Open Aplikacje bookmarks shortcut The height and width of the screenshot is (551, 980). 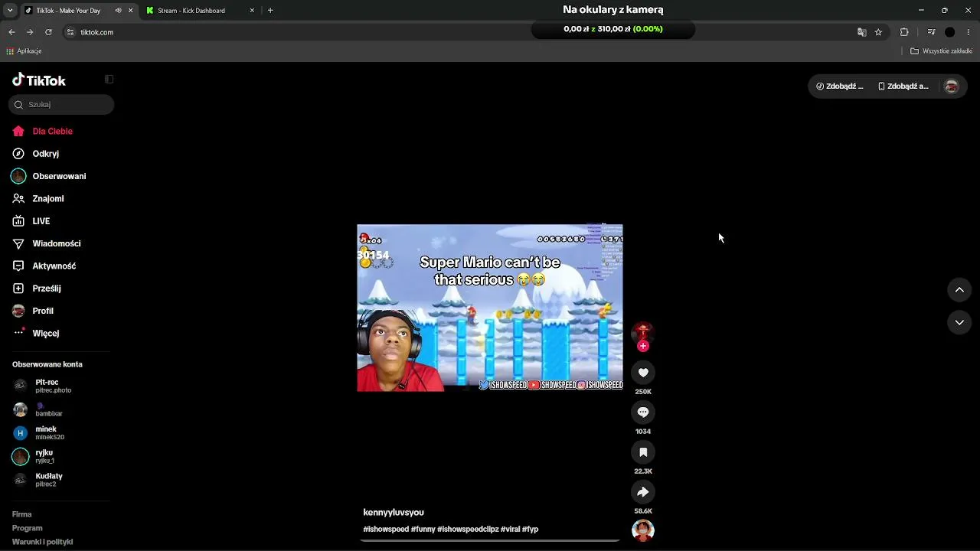click(24, 51)
